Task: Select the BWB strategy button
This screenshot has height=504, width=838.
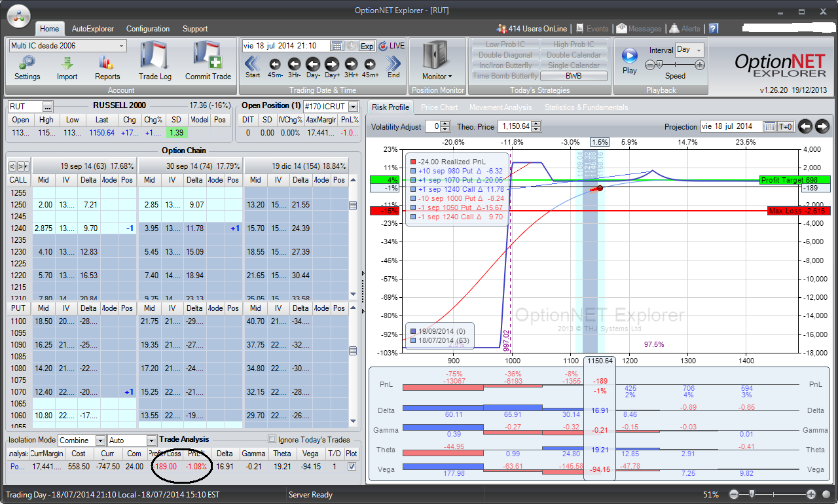Action: pyautogui.click(x=574, y=76)
